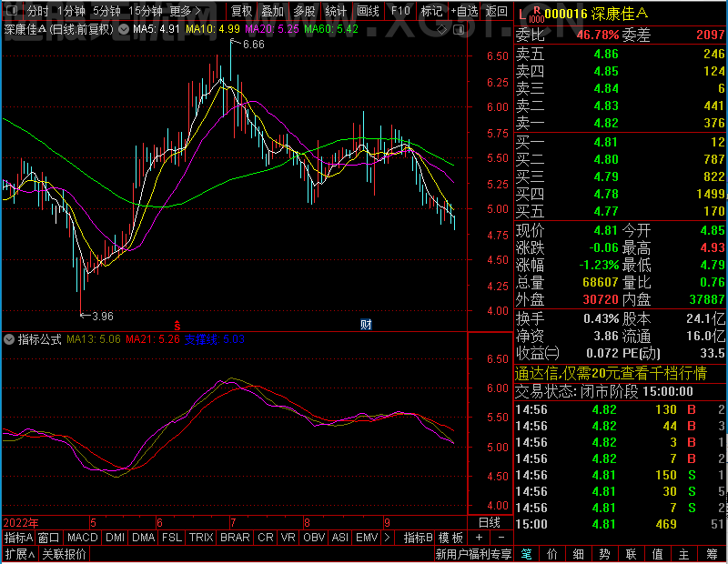Expand 更多 period options
Screen dimensions: 728x564
point(185,11)
